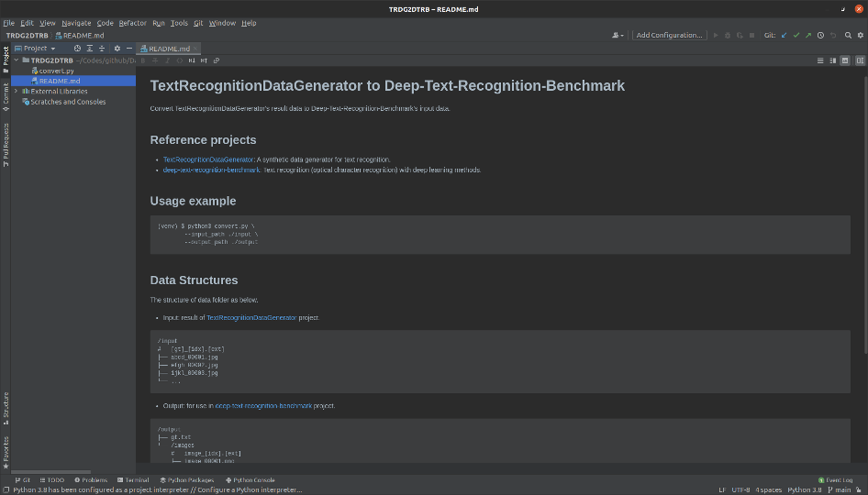Screen dimensions: 868x495
Task: Click the Git Update Project blue arrow
Action: tap(784, 36)
